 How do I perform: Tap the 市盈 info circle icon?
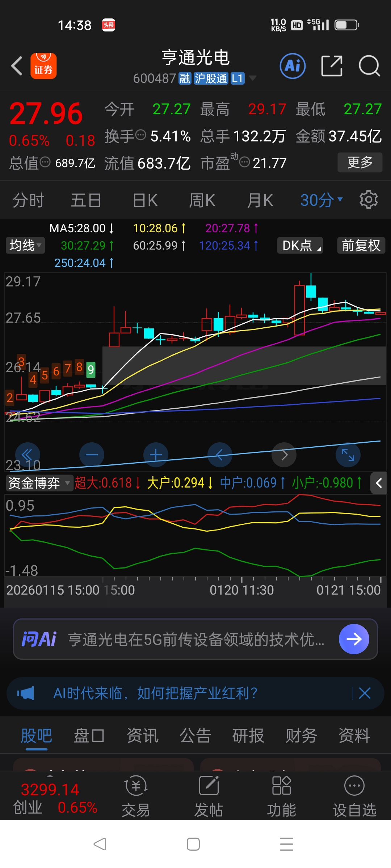(245, 162)
